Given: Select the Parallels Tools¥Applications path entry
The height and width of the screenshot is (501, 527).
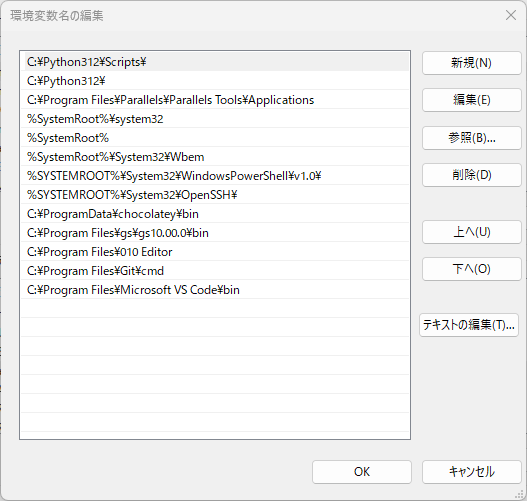Looking at the screenshot, I should click(215, 100).
